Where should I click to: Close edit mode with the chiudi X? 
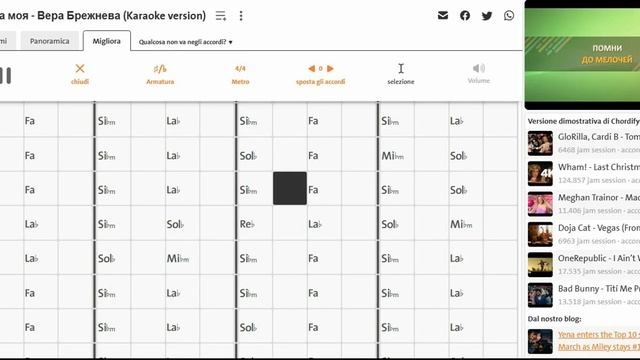pos(80,74)
